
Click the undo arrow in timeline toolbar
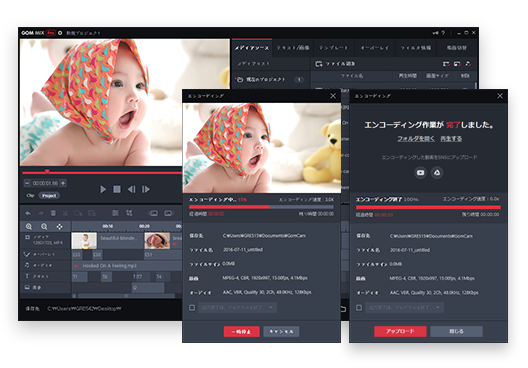(x=28, y=213)
